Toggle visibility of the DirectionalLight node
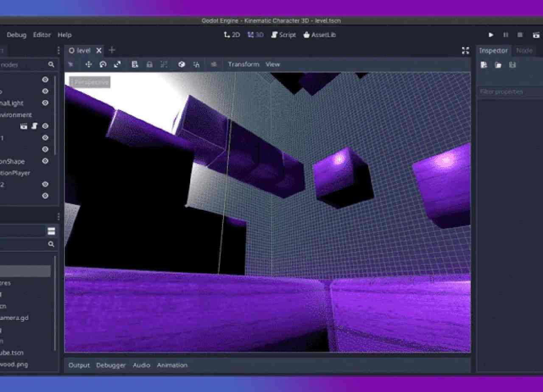This screenshot has height=392, width=543. point(45,103)
